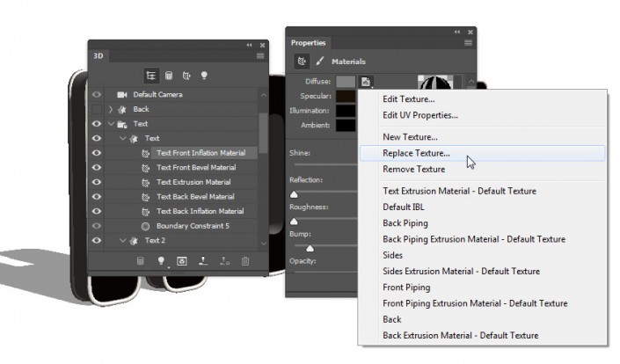Screen dimensions: 620x364
Task: Select the Text Back Bevel Material item
Action: coord(195,197)
